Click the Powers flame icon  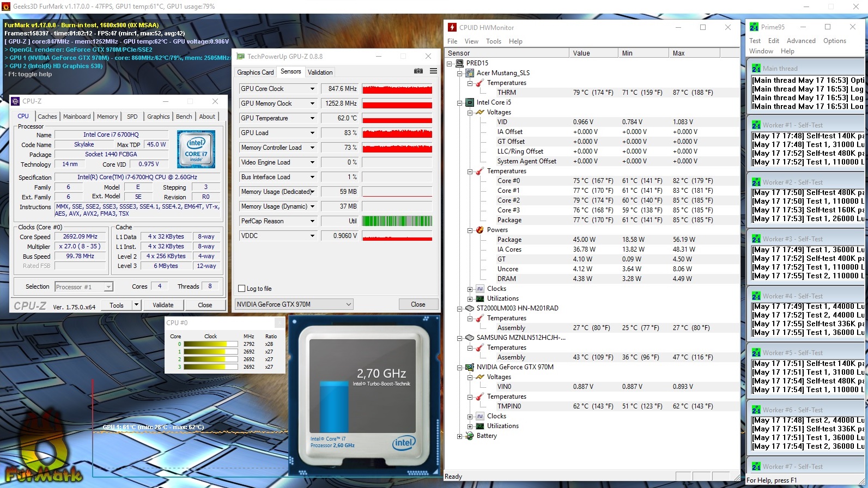(480, 230)
